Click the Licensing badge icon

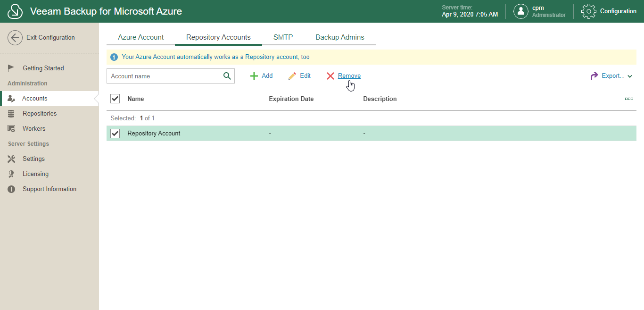pyautogui.click(x=11, y=174)
